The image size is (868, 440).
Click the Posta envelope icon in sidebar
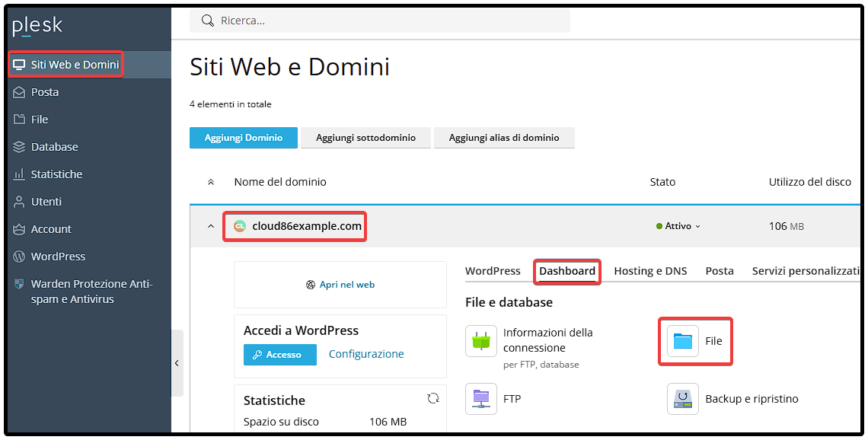pos(19,92)
